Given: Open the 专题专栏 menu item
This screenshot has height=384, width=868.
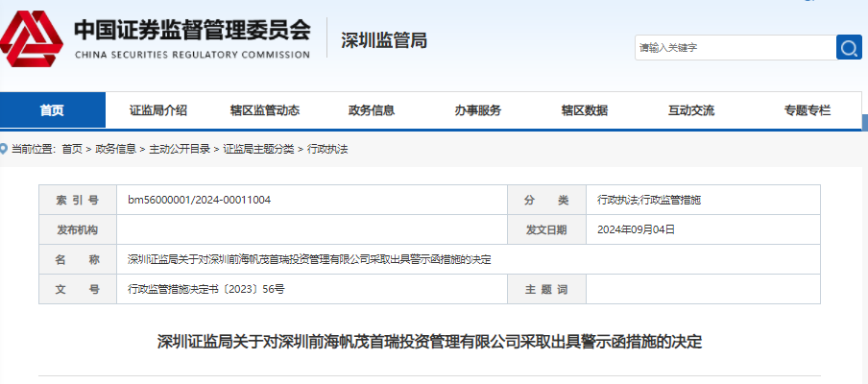Looking at the screenshot, I should [808, 110].
